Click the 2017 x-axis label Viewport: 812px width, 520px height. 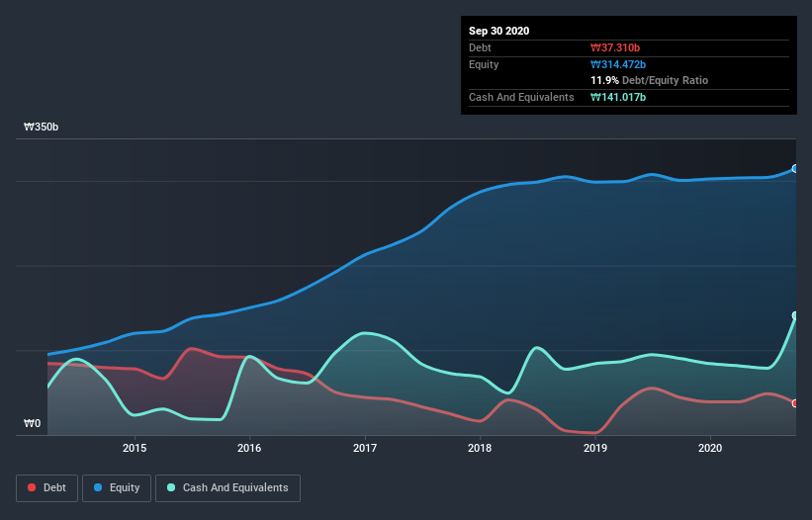click(x=365, y=448)
